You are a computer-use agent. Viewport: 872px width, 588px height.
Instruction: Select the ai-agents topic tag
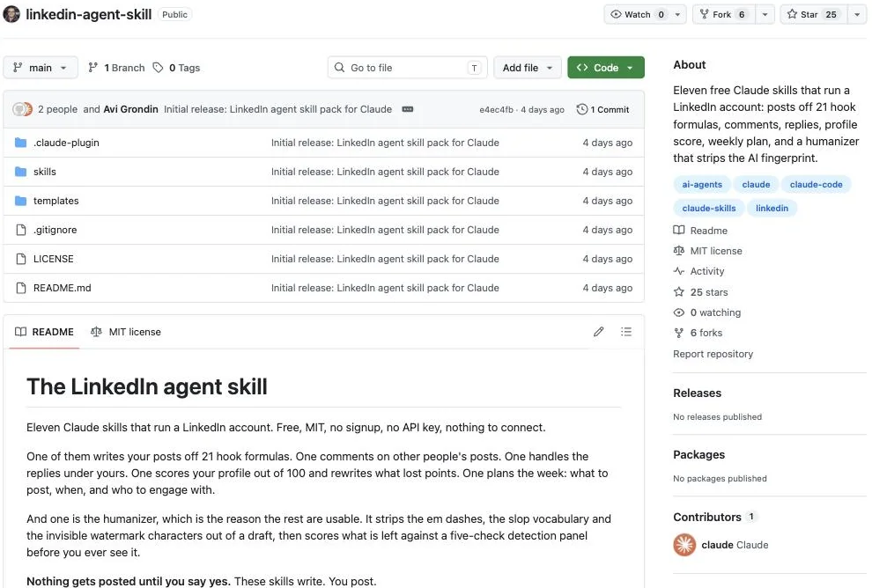click(702, 185)
